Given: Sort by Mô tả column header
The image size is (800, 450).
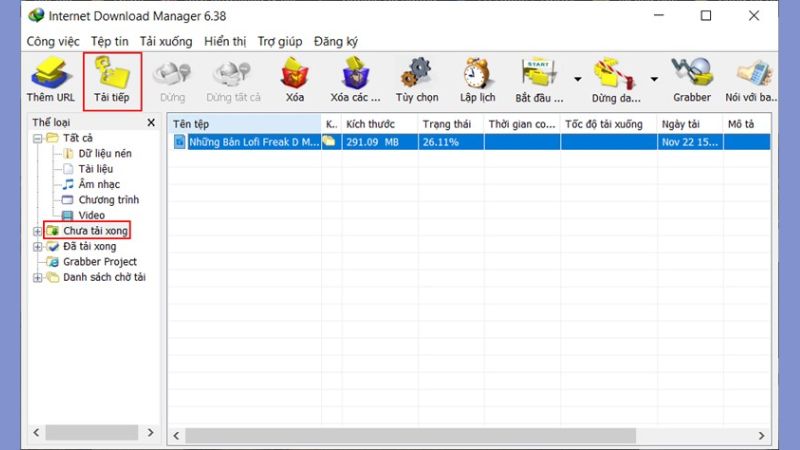Looking at the screenshot, I should pyautogui.click(x=746, y=124).
